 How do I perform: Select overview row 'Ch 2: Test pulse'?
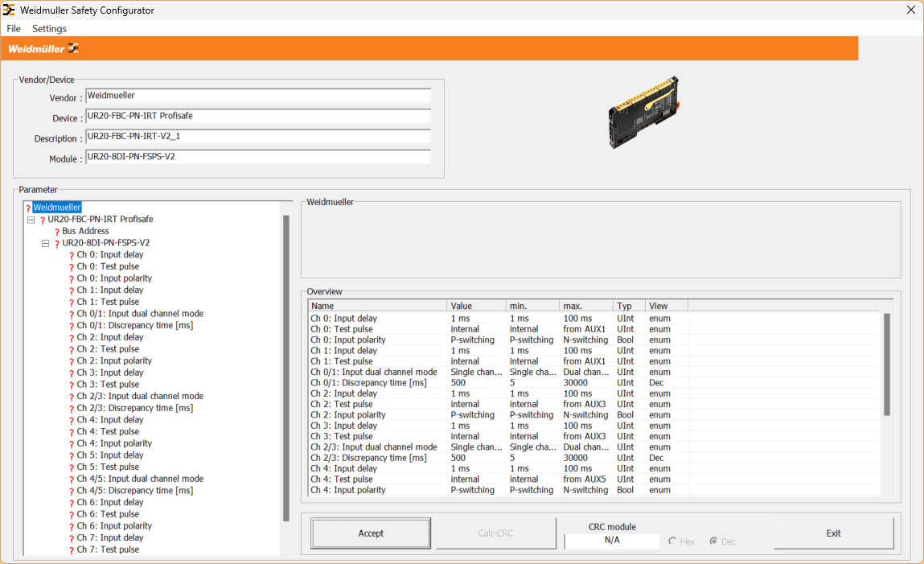click(594, 404)
